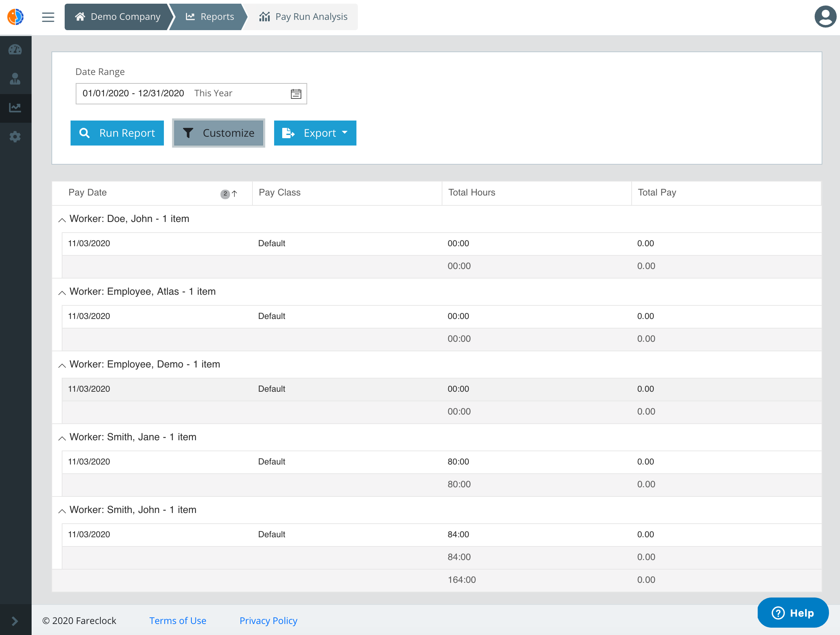The image size is (840, 635).
Task: Click Default pay class in Doe, John row
Action: tap(272, 243)
